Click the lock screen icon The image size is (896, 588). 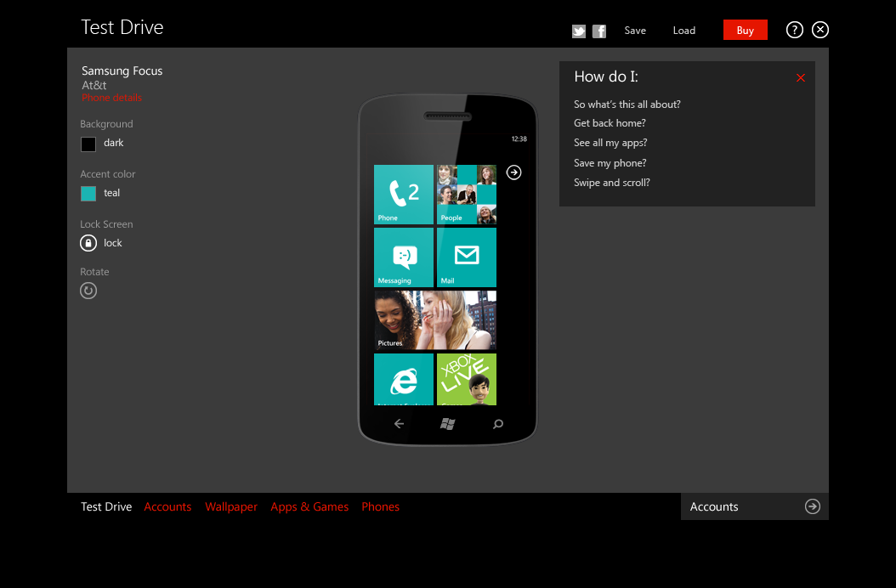point(88,243)
